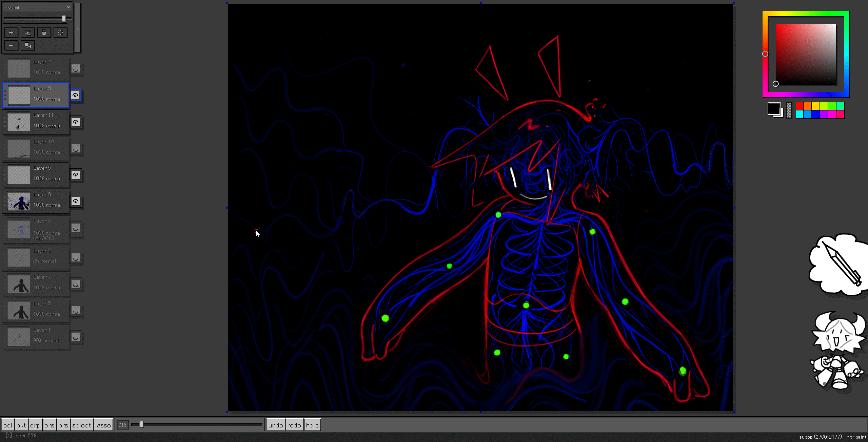Click the alpha lock padlock icon

(x=44, y=33)
